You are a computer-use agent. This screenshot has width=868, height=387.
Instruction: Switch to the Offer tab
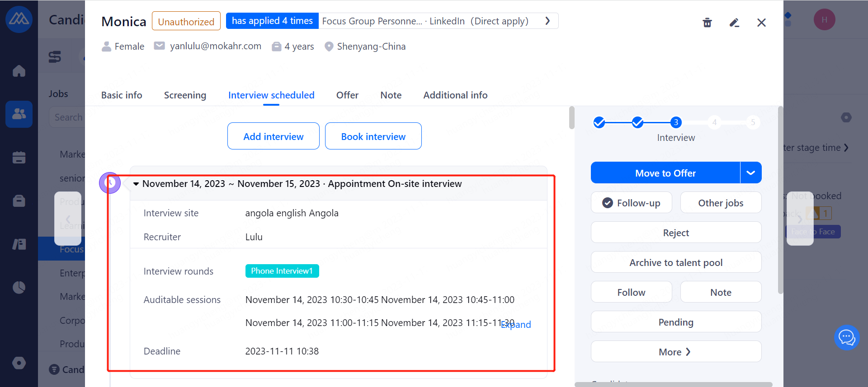347,95
